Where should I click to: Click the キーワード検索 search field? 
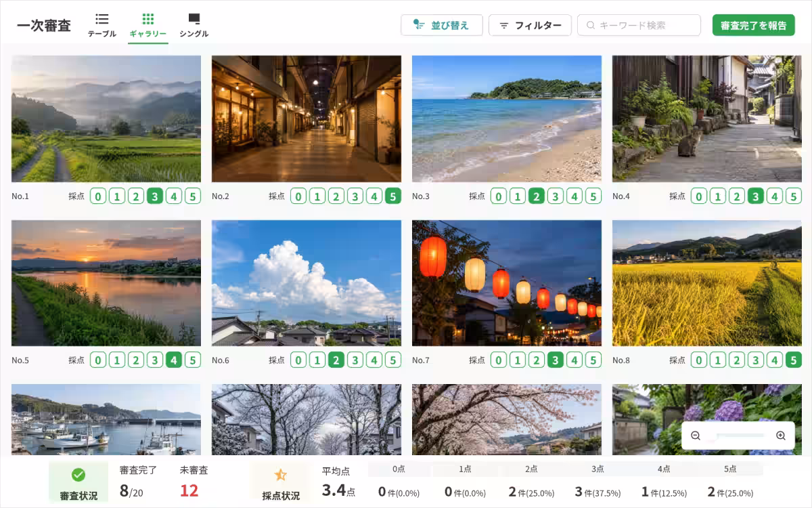639,25
